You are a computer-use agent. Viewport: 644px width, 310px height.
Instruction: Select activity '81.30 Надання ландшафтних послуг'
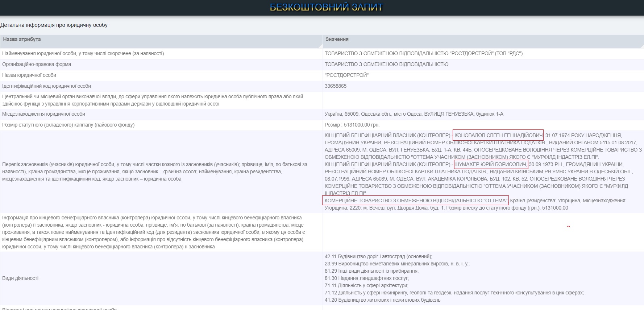[367, 278]
